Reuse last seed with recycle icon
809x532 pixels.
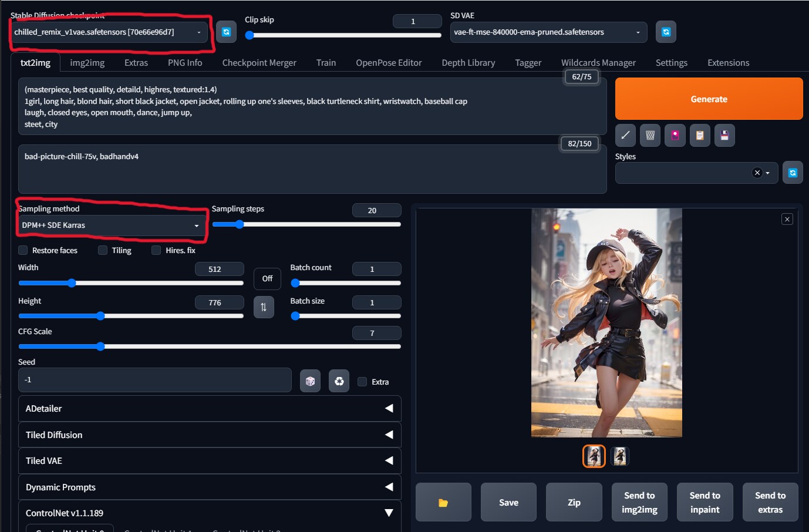pyautogui.click(x=339, y=381)
